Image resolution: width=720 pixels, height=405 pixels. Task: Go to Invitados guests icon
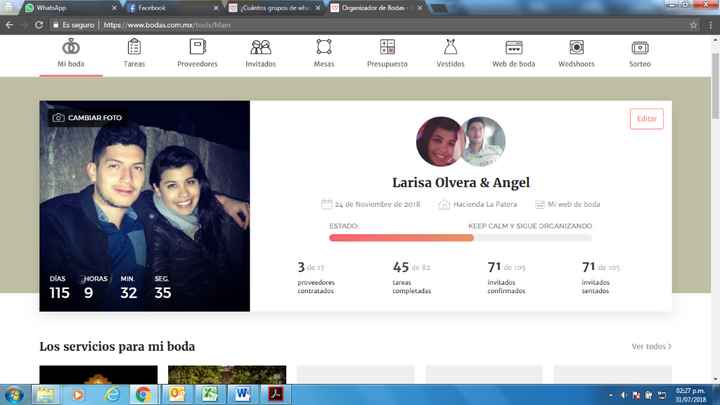(x=260, y=48)
